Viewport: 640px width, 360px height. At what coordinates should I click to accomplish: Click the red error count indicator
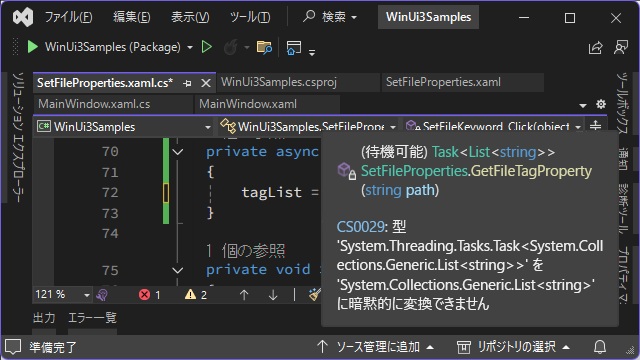tap(149, 295)
